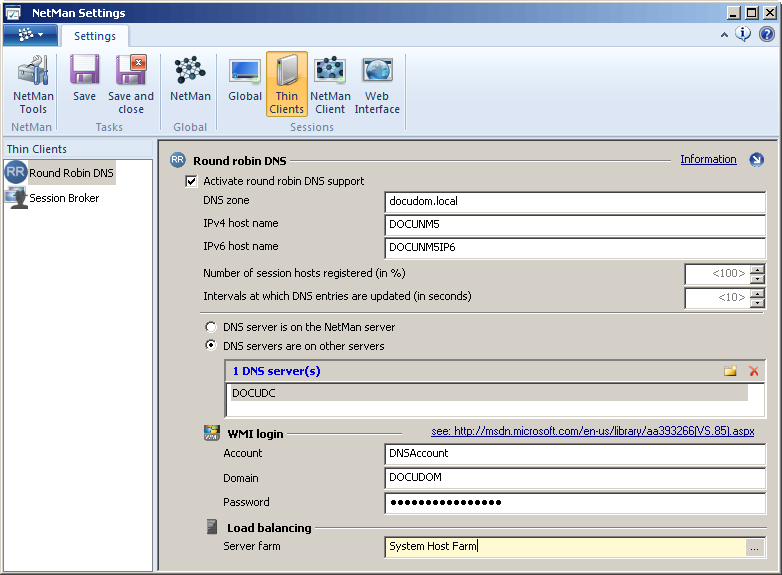Switch to the Settings ribbon tab
This screenshot has height=575, width=782.
(94, 36)
